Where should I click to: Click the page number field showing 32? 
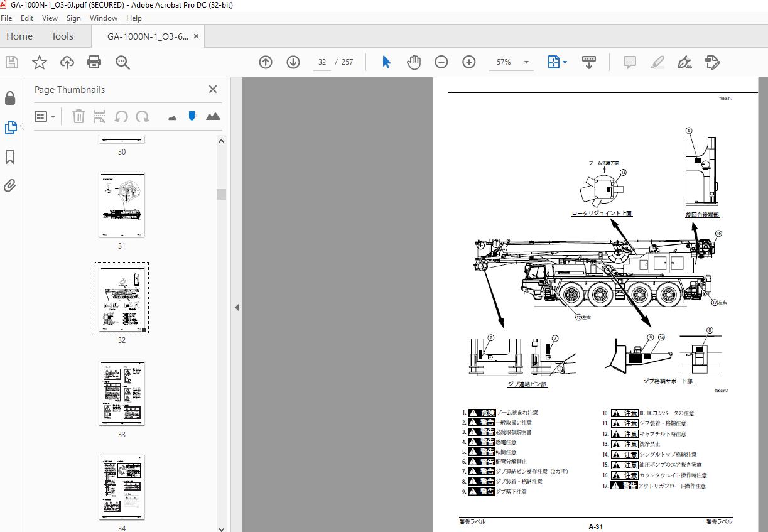pos(322,62)
